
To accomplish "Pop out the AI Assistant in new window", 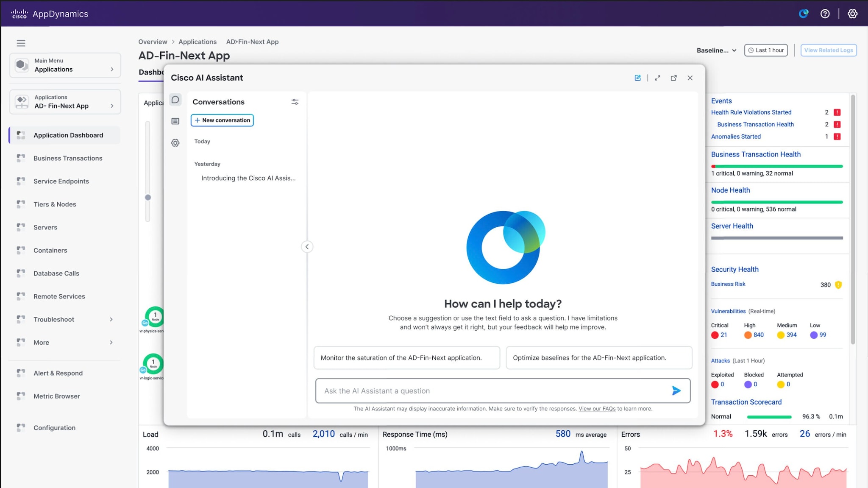I will coord(673,78).
